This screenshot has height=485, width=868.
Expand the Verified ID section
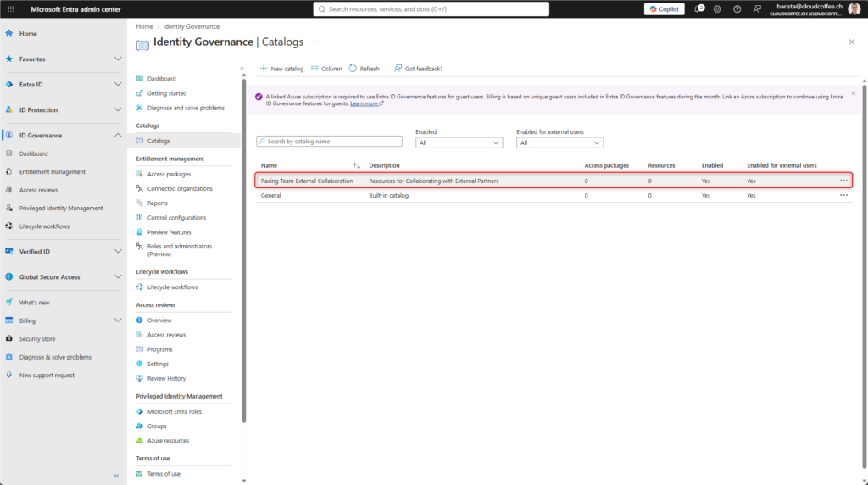(x=118, y=251)
